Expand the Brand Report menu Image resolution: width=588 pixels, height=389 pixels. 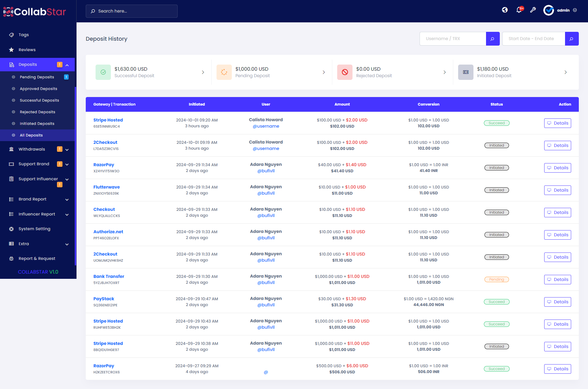(67, 200)
